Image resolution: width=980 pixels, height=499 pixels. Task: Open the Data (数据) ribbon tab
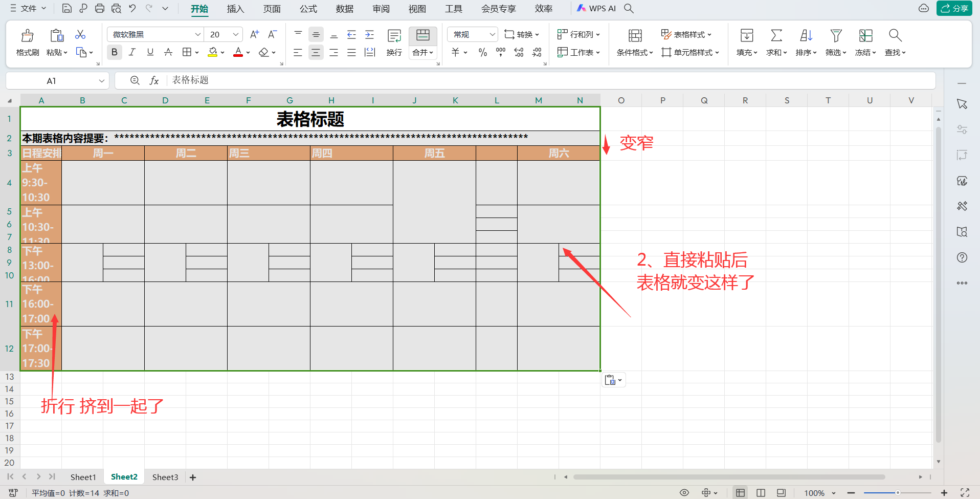point(344,9)
